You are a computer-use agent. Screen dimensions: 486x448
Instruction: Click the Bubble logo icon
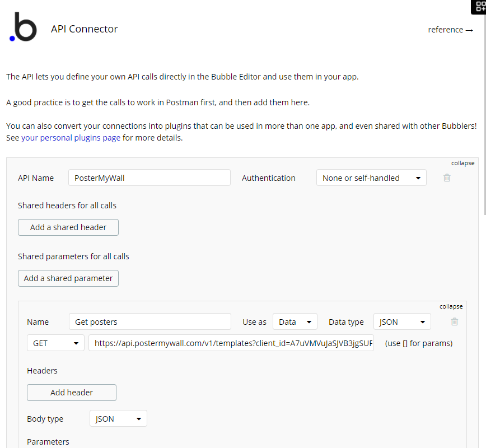(x=24, y=27)
